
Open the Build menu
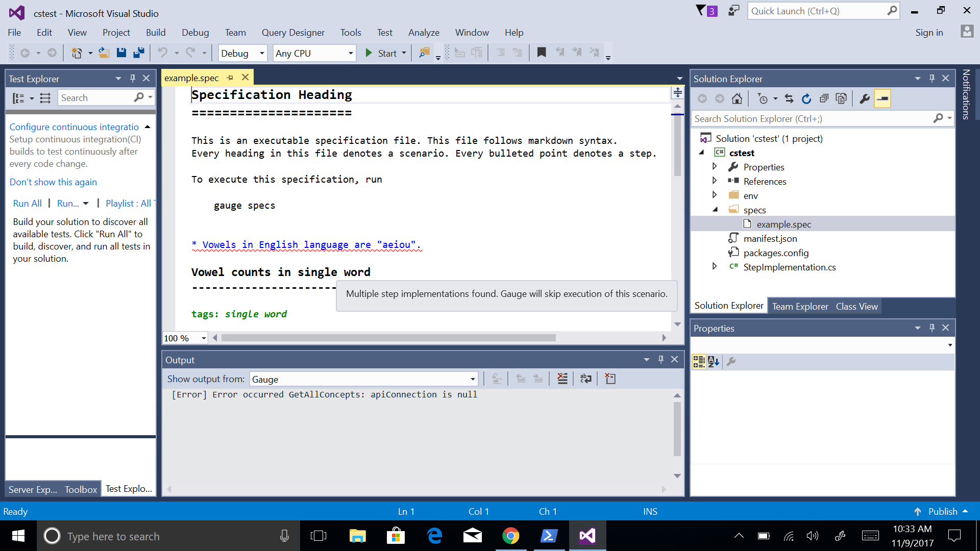tap(156, 33)
